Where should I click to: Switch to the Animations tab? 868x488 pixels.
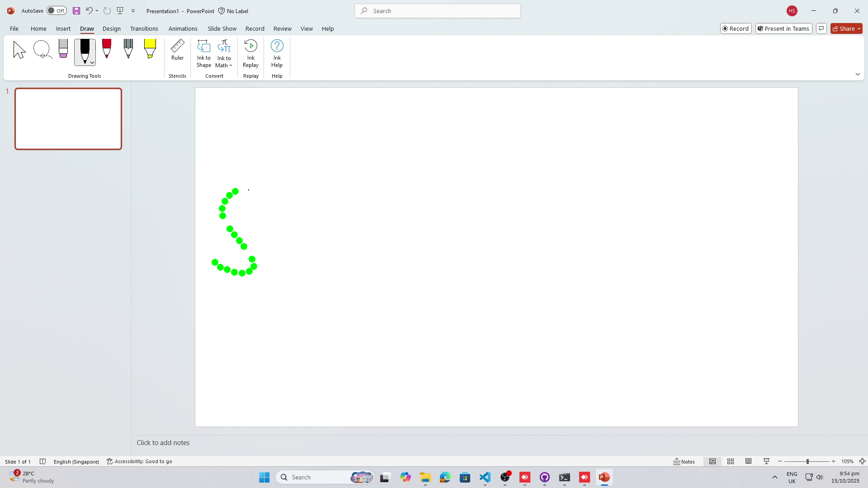pyautogui.click(x=183, y=28)
